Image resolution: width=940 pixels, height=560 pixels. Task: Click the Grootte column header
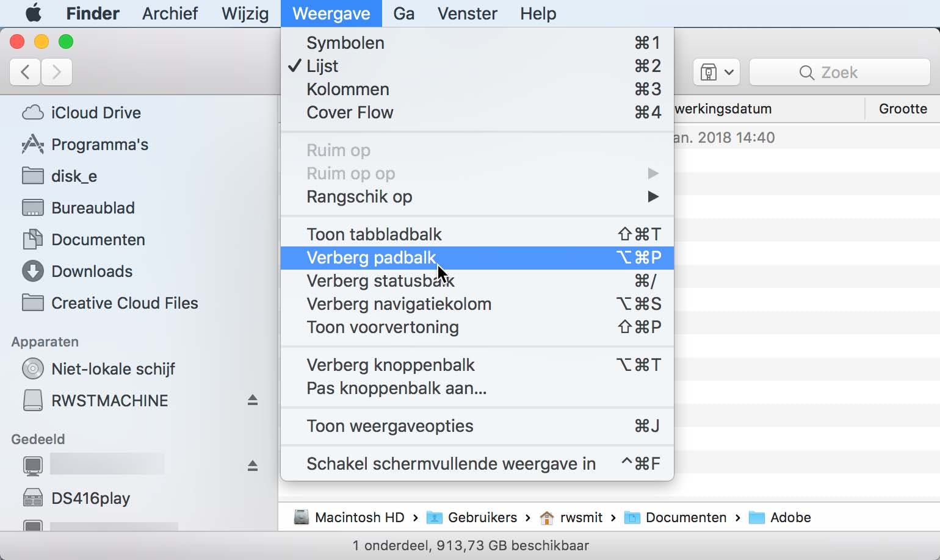[902, 109]
